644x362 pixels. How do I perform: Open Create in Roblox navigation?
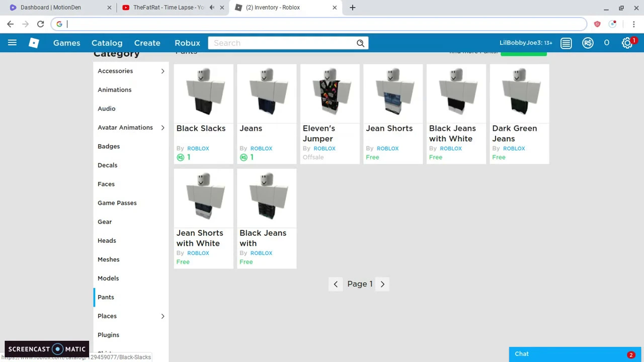tap(147, 43)
